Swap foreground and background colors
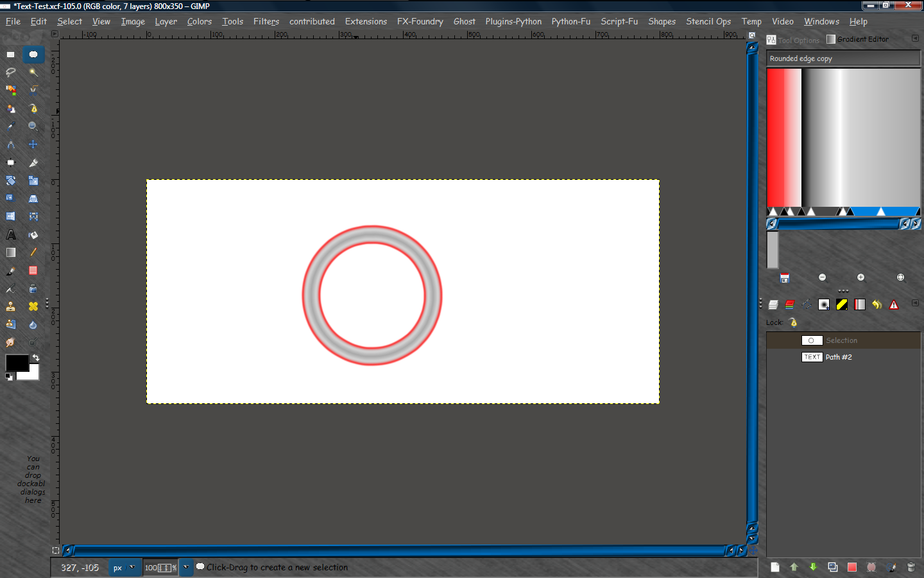This screenshot has width=924, height=578. tap(36, 358)
